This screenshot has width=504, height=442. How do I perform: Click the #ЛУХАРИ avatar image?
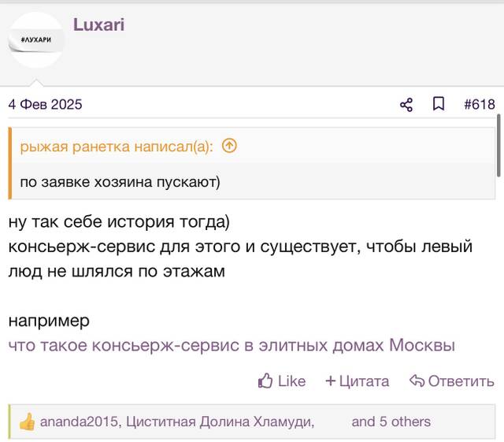(36, 40)
